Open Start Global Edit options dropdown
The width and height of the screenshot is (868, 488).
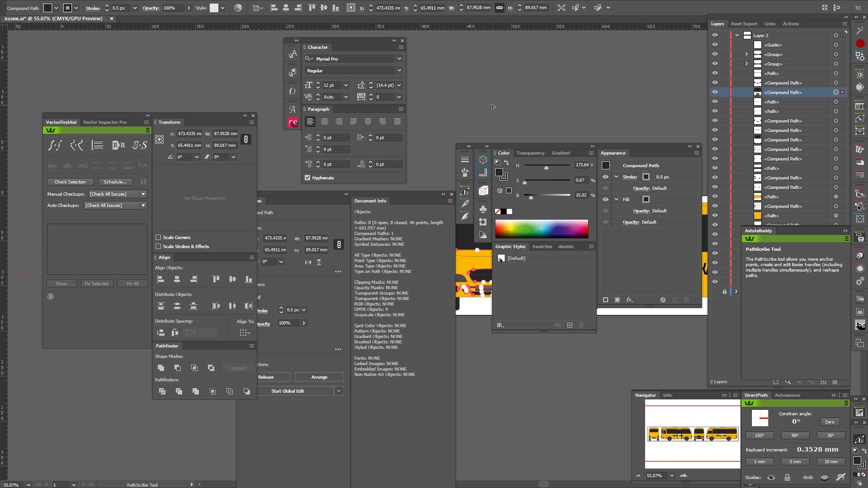339,391
